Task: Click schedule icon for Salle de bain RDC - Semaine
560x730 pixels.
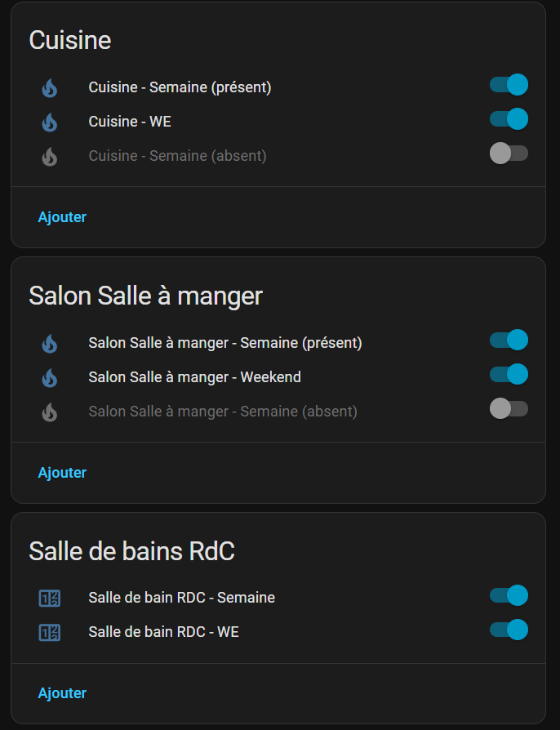Action: click(50, 598)
